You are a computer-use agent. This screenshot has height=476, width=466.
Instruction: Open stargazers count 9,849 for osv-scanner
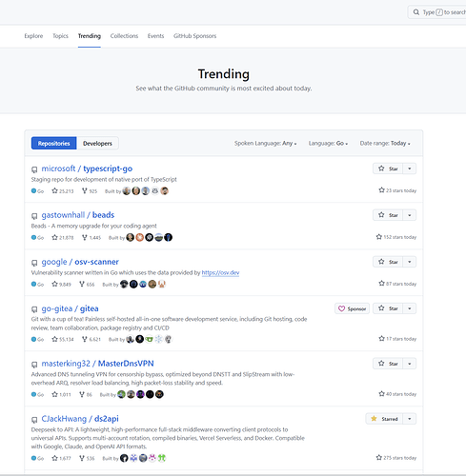click(x=62, y=285)
